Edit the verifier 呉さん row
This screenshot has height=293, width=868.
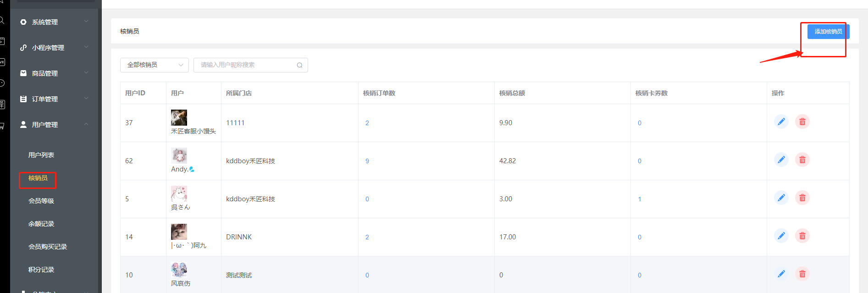(781, 198)
